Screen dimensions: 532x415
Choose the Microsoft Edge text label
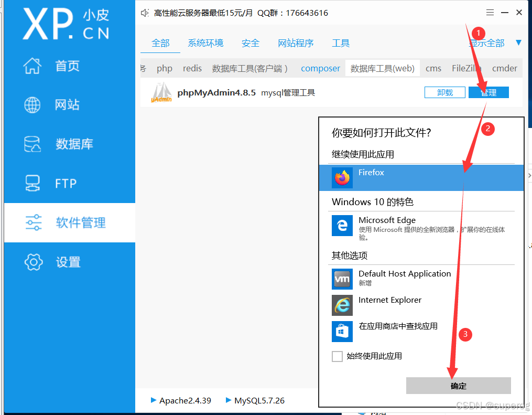click(387, 220)
